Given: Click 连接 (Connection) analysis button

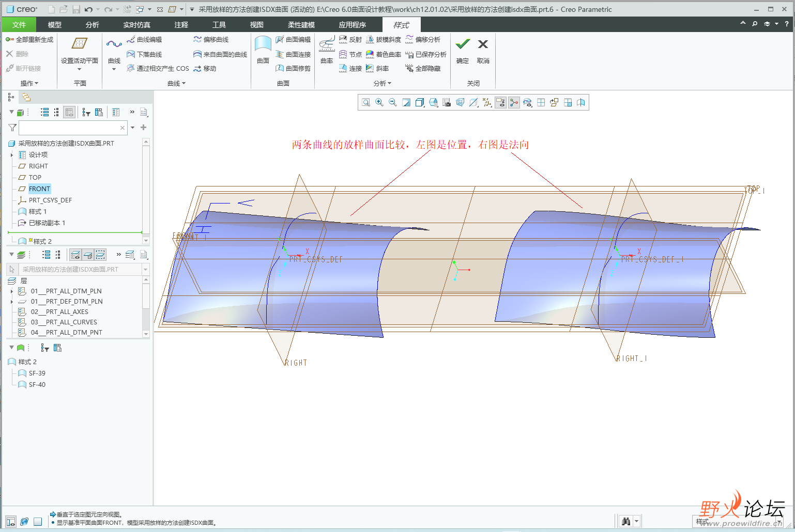Looking at the screenshot, I should point(350,68).
